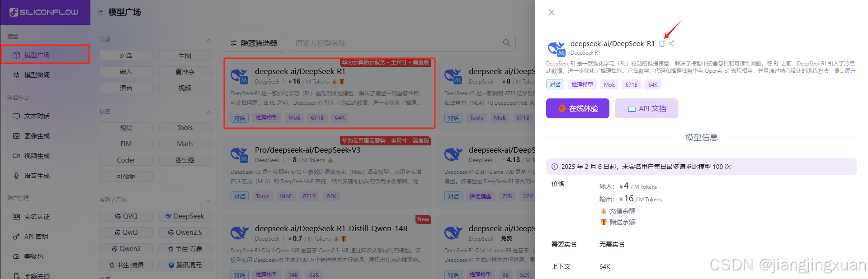Viewport: 868px width, 279px height.
Task: Toggle the 视觉 tag filter
Action: point(126,128)
